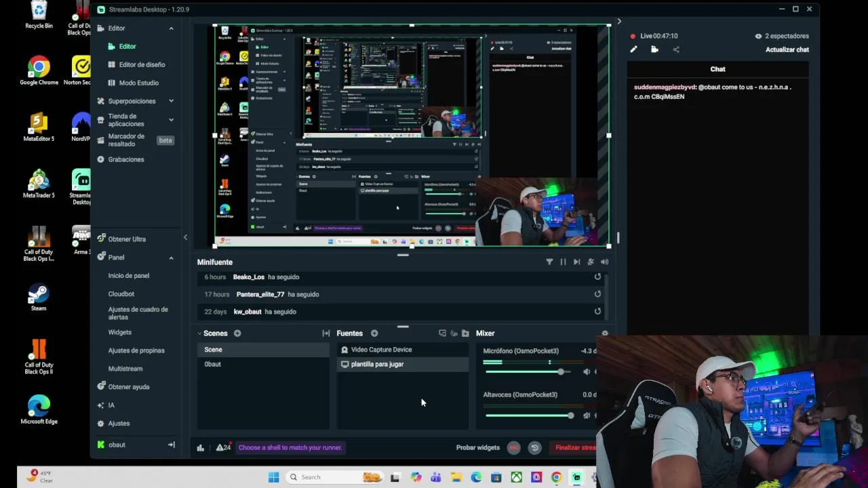
Task: Share the stream icon
Action: (675, 49)
